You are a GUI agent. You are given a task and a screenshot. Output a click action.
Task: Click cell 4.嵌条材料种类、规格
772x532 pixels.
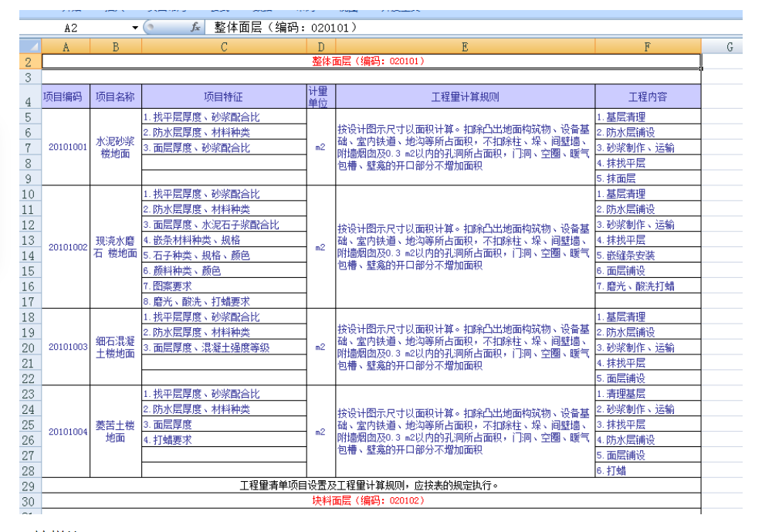224,240
